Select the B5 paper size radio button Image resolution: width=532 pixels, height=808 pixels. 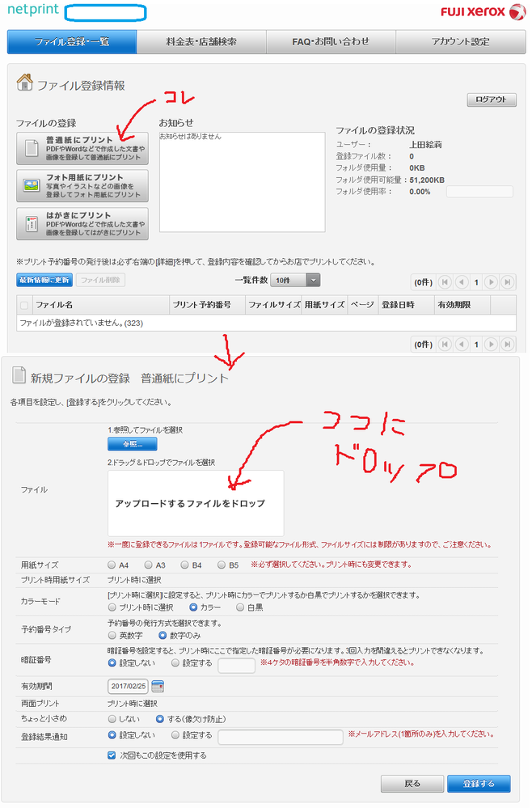[222, 565]
